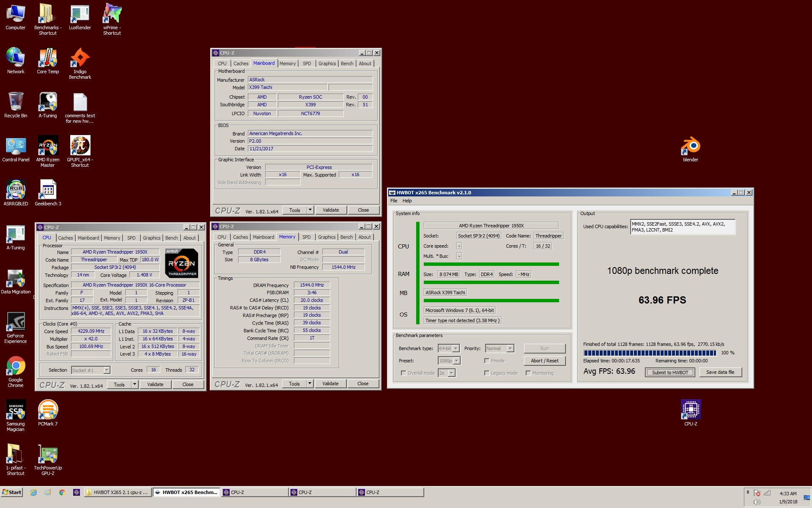The height and width of the screenshot is (508, 812).
Task: Expand Tools arrow in CPU-Z Mainboard window
Action: click(310, 210)
